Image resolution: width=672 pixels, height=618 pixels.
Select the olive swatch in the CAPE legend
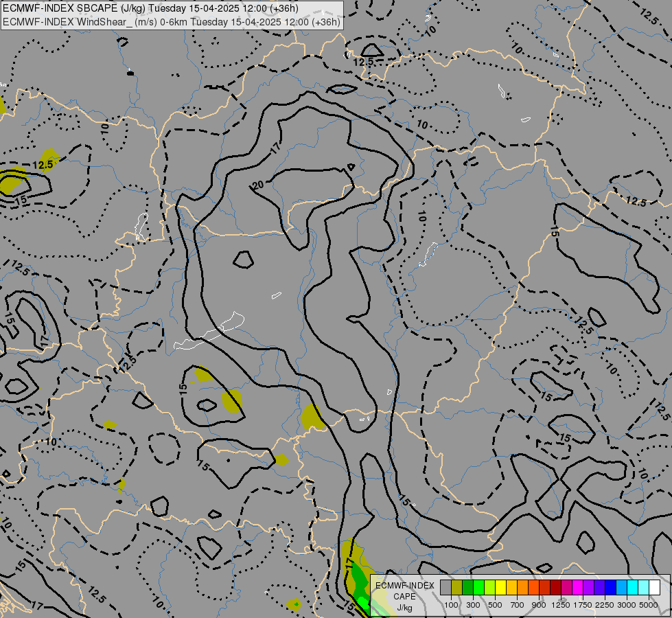(457, 587)
